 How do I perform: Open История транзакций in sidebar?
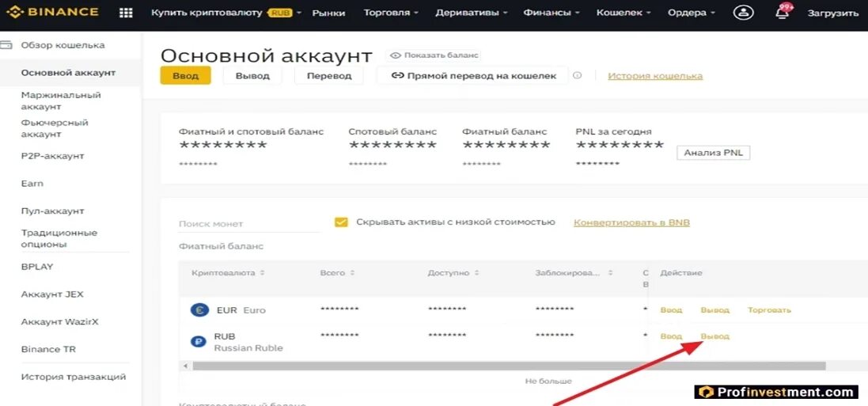click(74, 378)
